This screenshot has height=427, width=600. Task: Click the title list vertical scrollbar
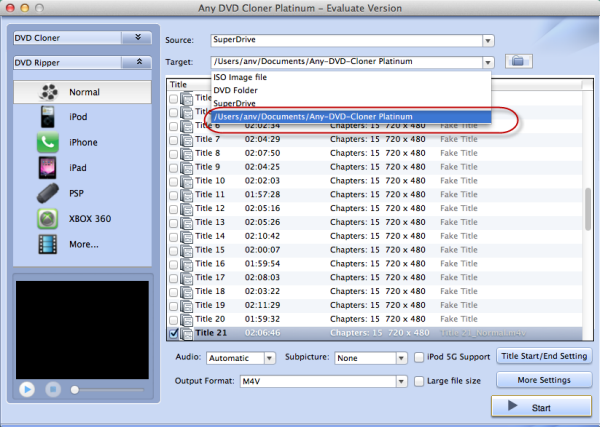click(x=588, y=209)
